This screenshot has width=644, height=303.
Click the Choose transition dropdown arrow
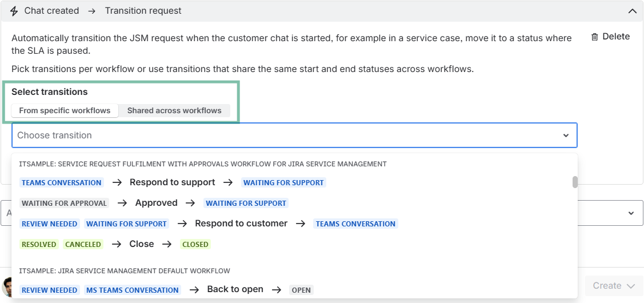566,135
